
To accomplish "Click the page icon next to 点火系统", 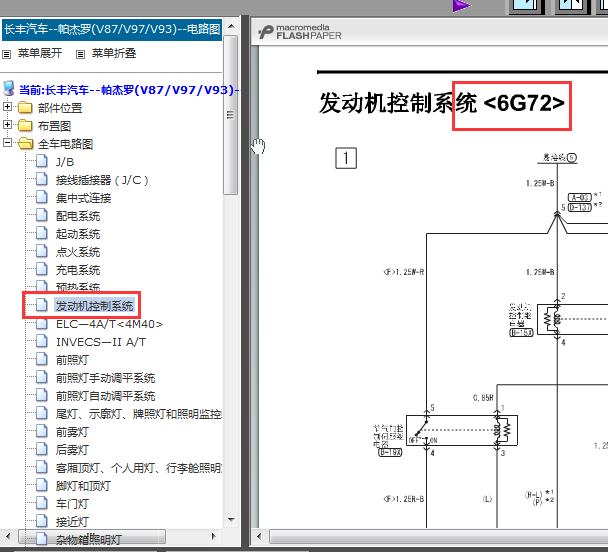I will pos(42,251).
